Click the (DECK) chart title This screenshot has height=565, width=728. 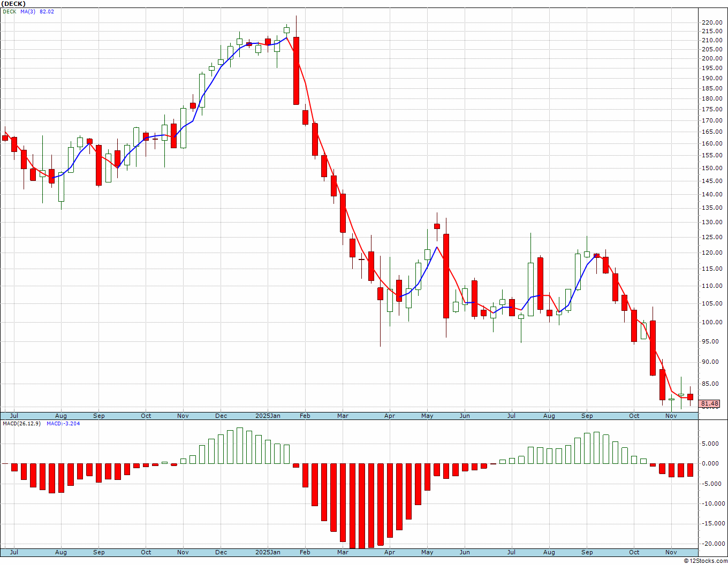point(13,4)
